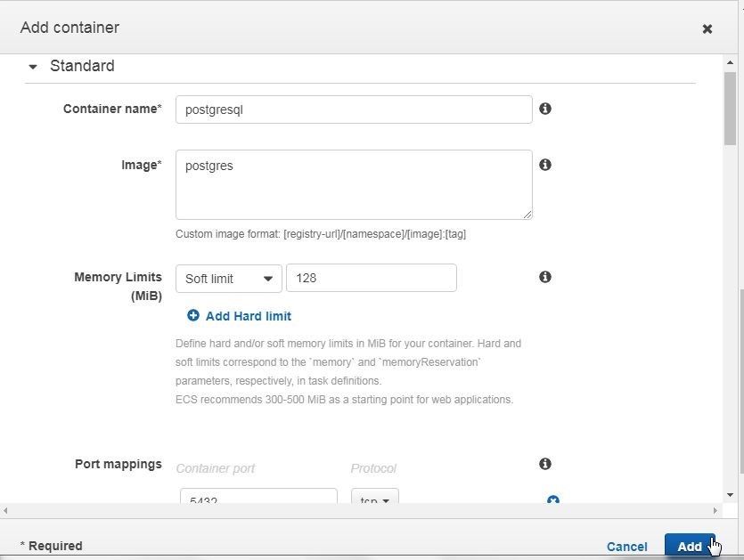Click the memory limit value field
744x560 pixels.
[x=372, y=278]
